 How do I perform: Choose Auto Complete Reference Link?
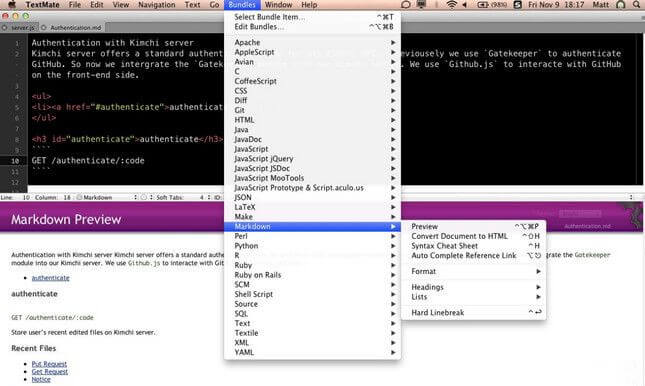pos(474,256)
